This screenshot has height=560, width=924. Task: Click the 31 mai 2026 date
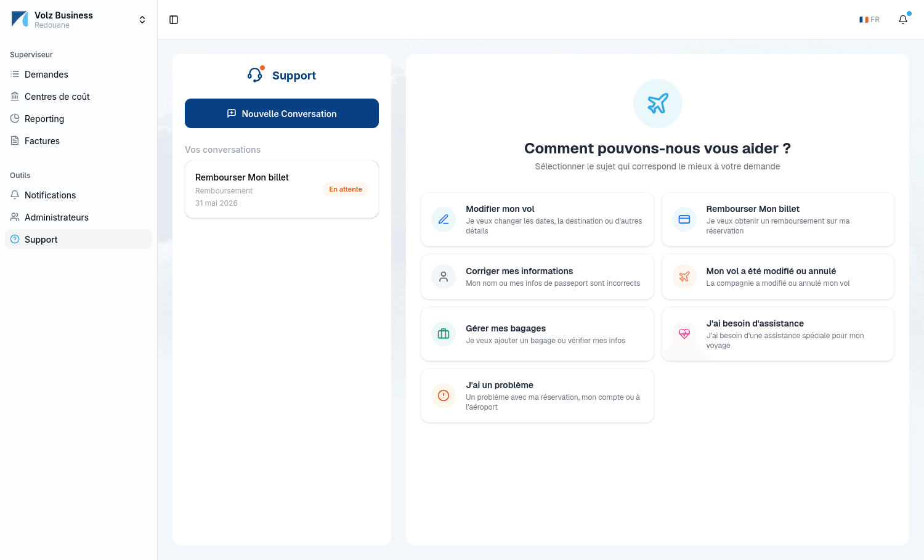pyautogui.click(x=216, y=203)
